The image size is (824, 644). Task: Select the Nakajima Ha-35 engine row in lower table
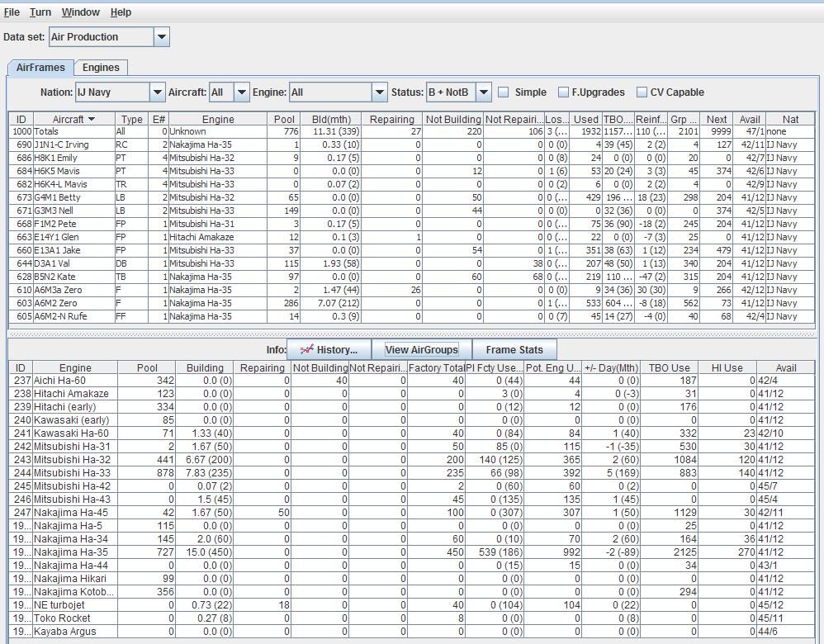tap(411, 552)
